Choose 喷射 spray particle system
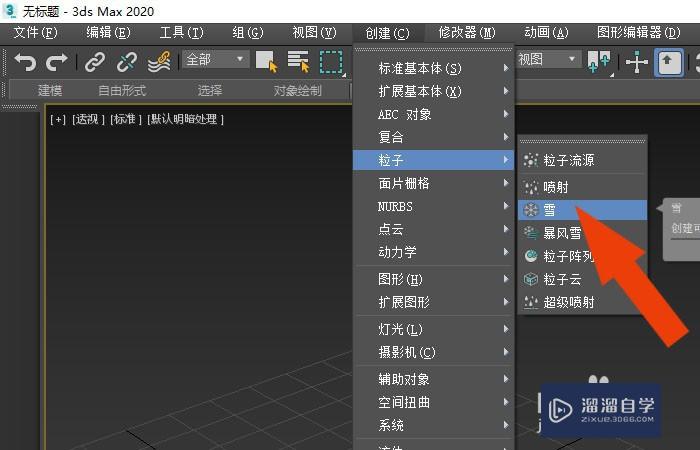The height and width of the screenshot is (450, 700). tap(582, 187)
